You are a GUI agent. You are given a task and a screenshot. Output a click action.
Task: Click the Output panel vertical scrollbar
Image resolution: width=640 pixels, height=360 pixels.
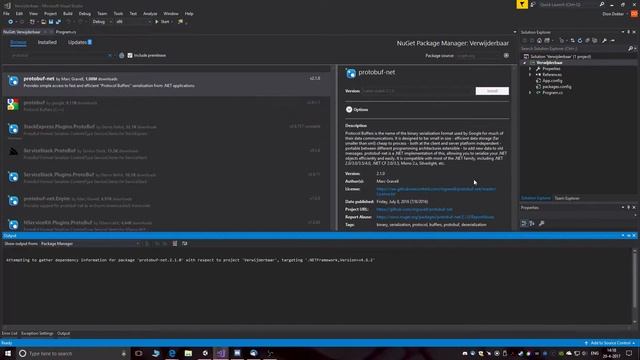[634, 286]
